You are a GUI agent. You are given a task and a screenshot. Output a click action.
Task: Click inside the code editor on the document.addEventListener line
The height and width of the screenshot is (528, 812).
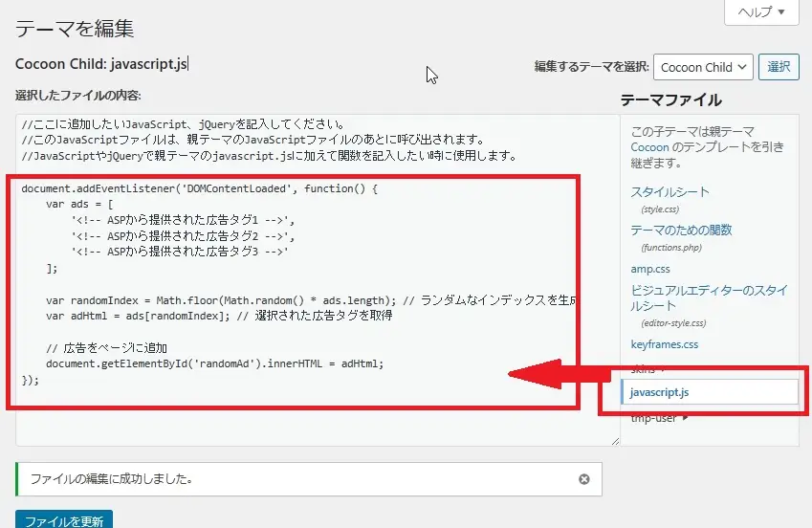[x=199, y=188]
